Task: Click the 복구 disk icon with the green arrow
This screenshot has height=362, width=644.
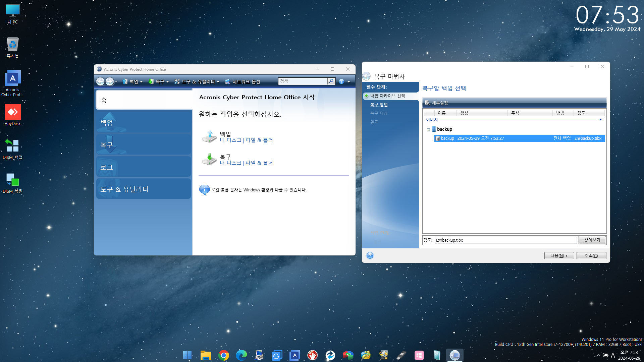Action: (210, 159)
